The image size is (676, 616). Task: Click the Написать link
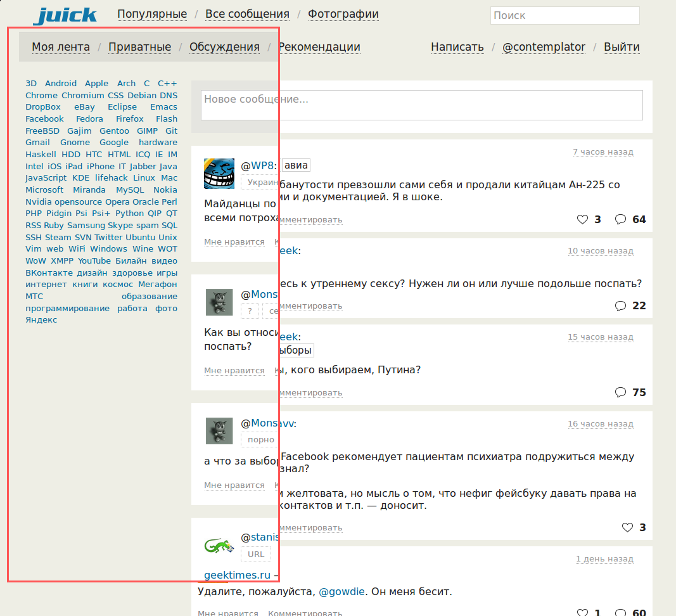point(457,47)
